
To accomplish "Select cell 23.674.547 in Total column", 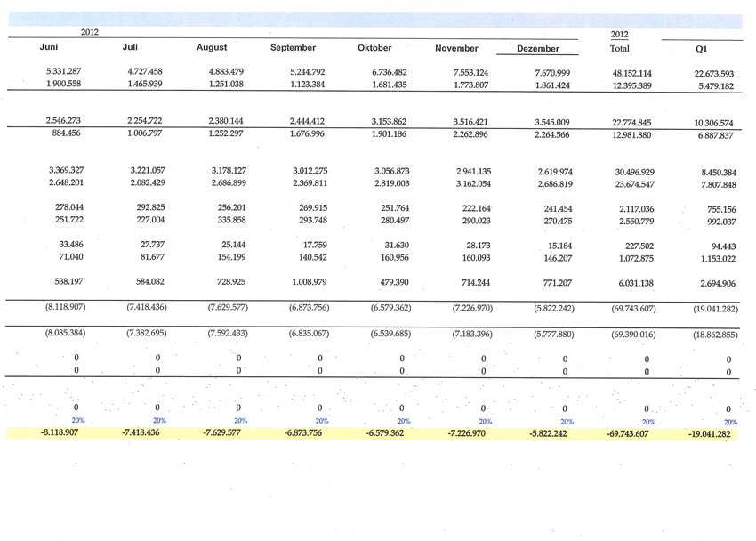I will [635, 184].
